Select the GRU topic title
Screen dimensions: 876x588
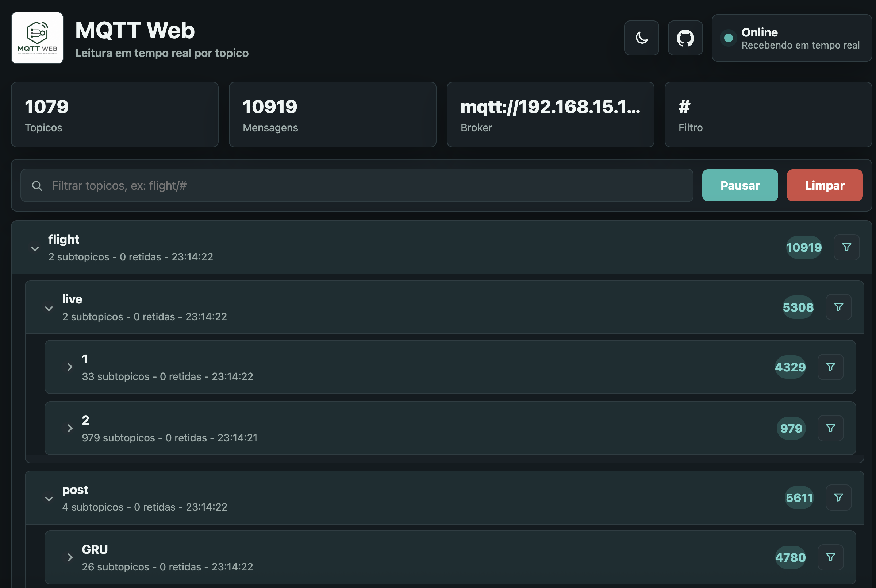(x=95, y=549)
